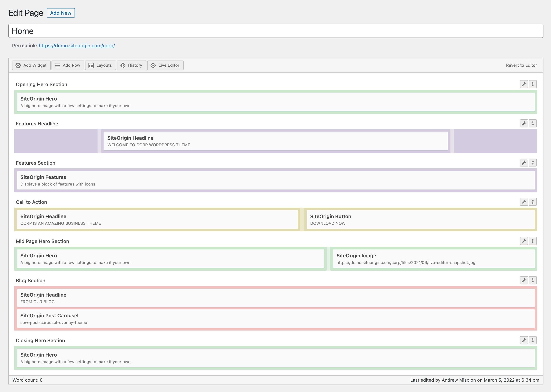This screenshot has width=551, height=392.
Task: Open the History panel
Action: [x=132, y=65]
